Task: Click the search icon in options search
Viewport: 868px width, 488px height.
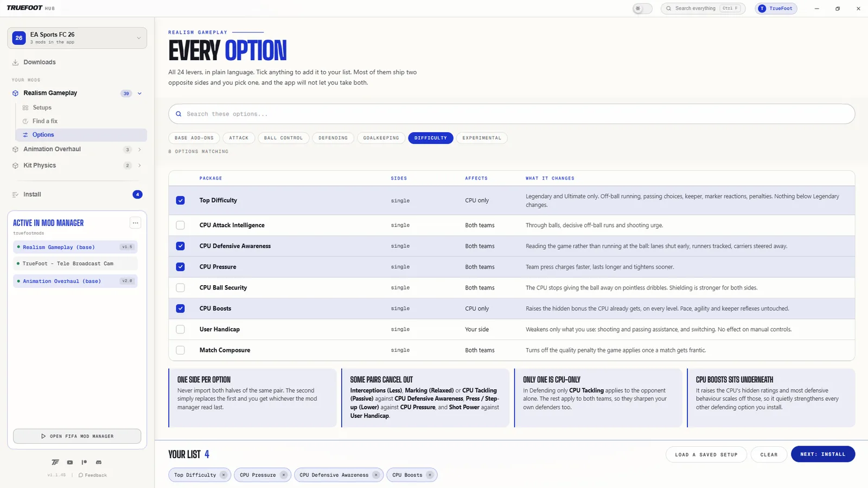Action: 178,114
